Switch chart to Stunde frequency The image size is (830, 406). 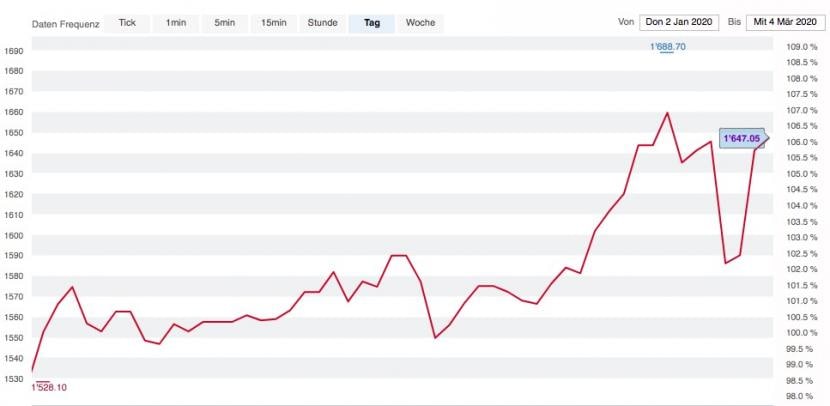(322, 23)
